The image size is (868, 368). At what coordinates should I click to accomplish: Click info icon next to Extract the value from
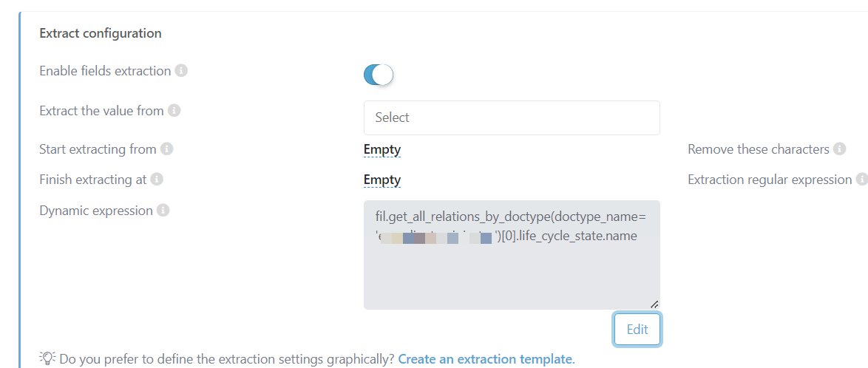point(174,112)
